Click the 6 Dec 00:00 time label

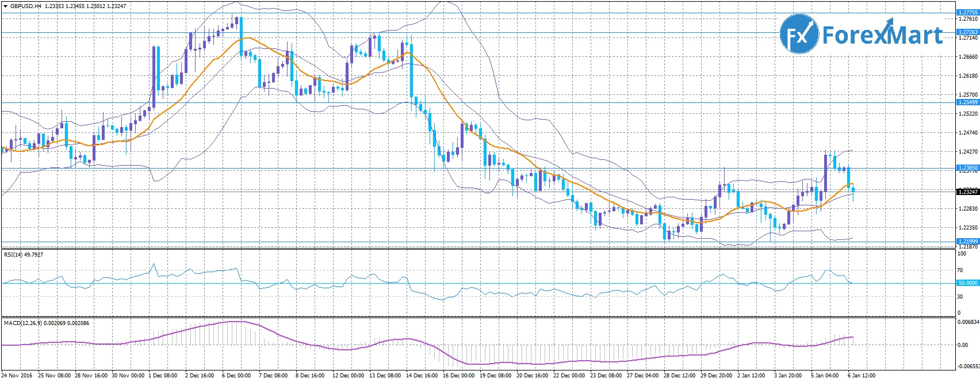pyautogui.click(x=237, y=376)
